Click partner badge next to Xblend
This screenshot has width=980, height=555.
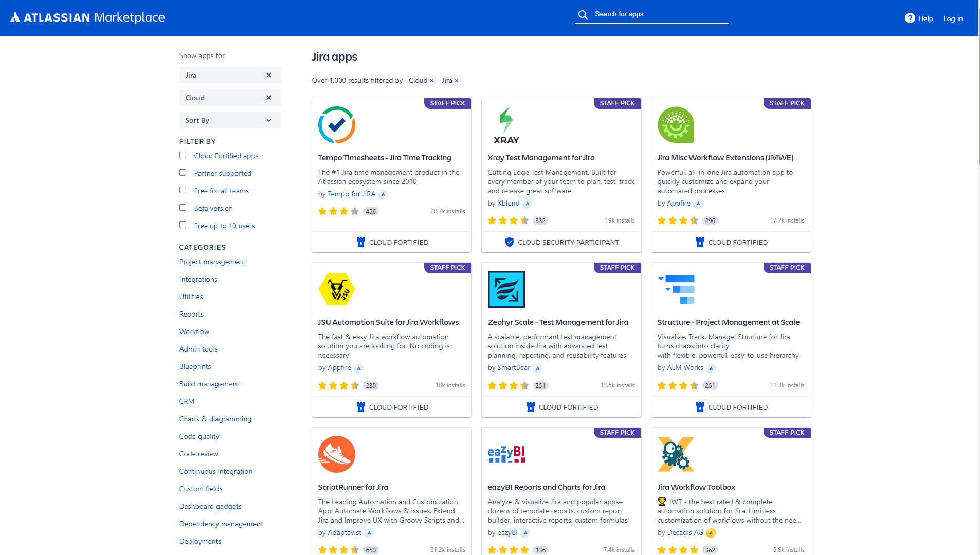[x=528, y=203]
